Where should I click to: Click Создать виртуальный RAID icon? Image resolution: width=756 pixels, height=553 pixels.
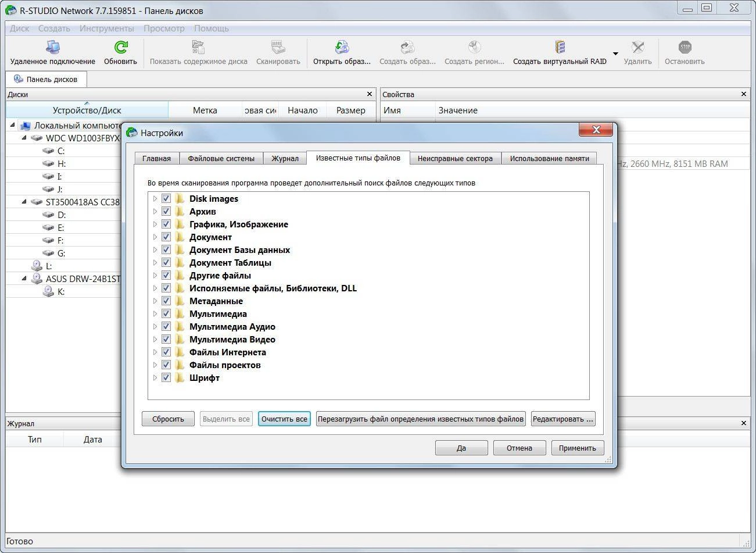(x=560, y=47)
